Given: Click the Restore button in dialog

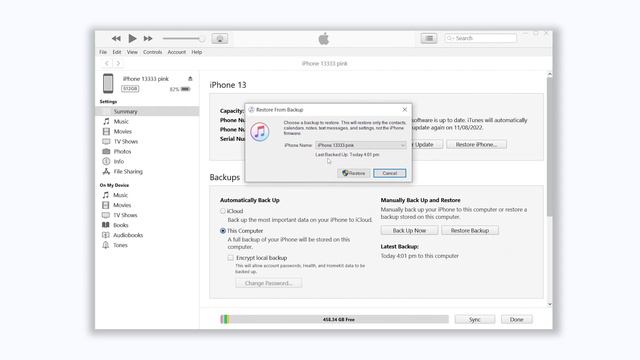Looking at the screenshot, I should coord(354,173).
